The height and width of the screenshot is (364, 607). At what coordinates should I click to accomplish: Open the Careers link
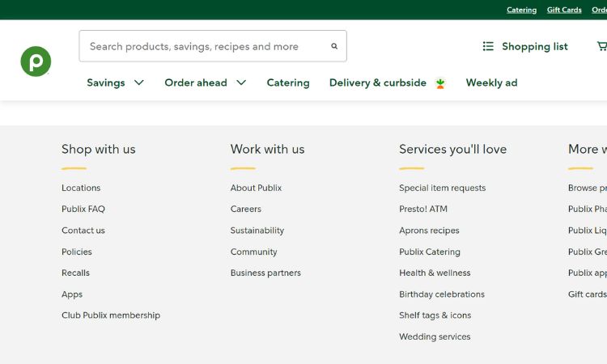(246, 209)
